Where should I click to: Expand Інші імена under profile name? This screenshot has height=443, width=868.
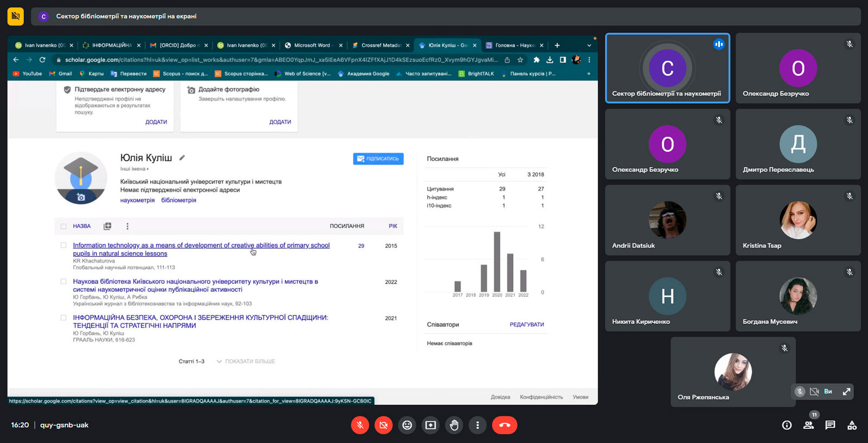(x=134, y=169)
